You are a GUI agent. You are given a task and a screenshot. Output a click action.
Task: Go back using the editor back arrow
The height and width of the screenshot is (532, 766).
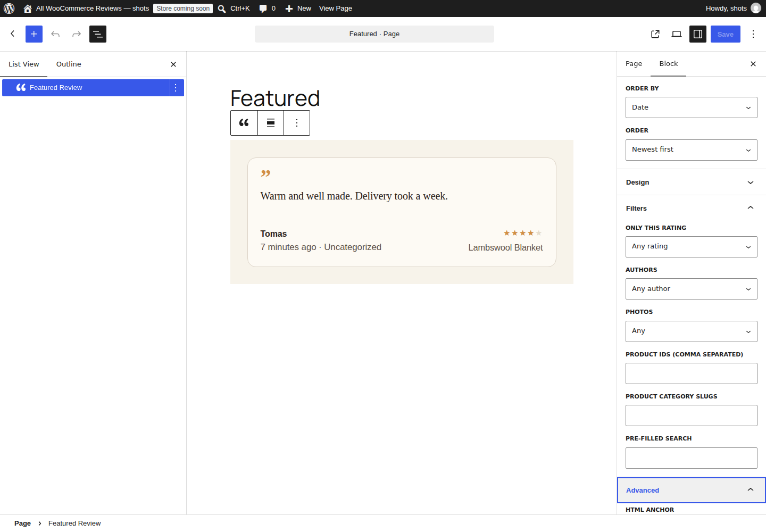click(x=13, y=34)
